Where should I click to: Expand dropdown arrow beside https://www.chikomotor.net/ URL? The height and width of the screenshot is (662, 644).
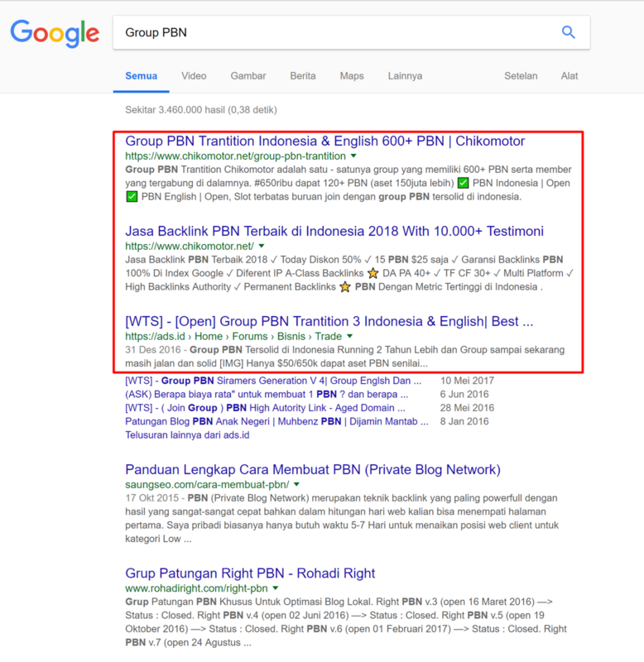[x=262, y=246]
